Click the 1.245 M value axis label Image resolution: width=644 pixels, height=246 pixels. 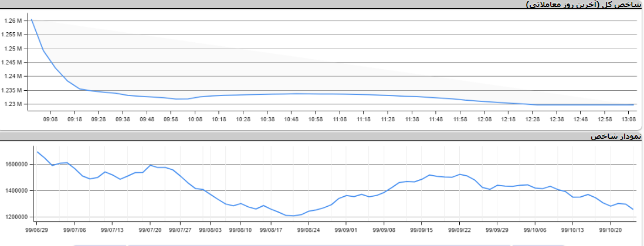point(12,62)
